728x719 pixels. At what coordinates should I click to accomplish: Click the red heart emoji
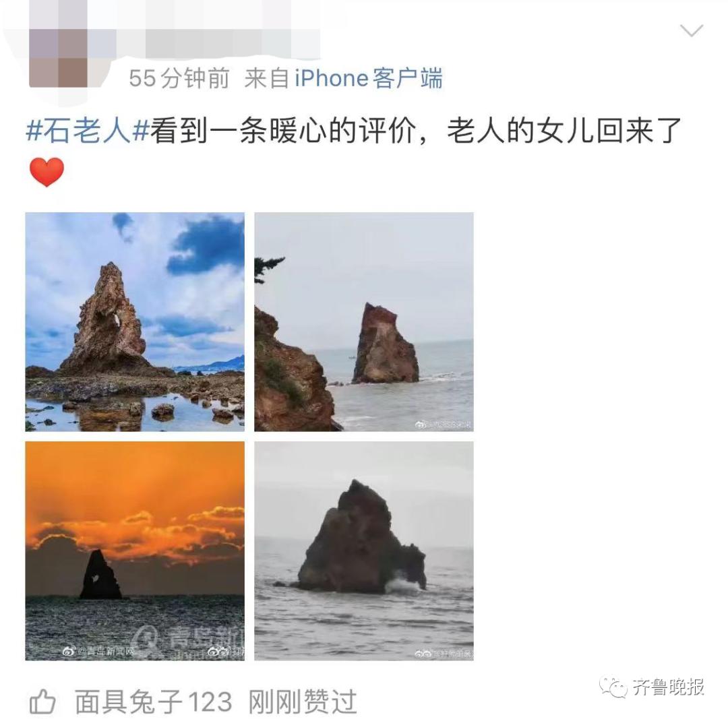point(47,172)
